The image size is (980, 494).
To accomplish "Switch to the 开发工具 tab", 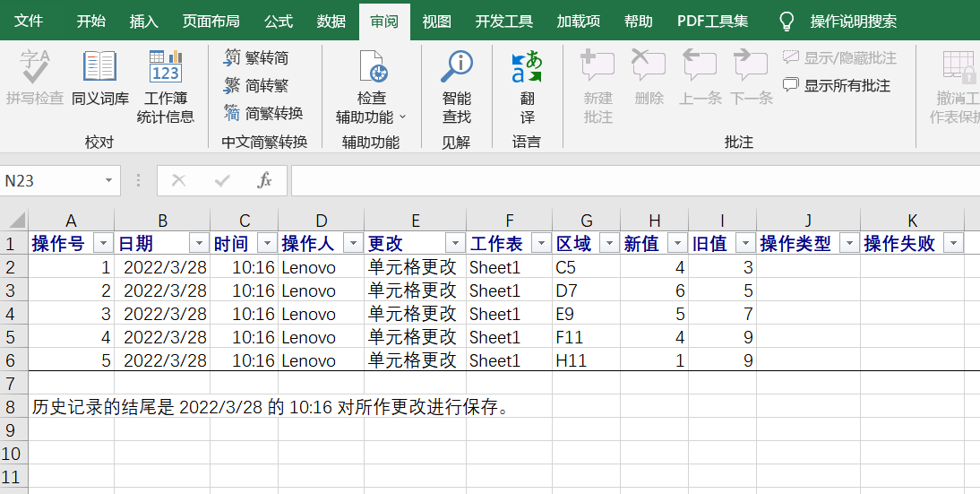I will click(503, 22).
